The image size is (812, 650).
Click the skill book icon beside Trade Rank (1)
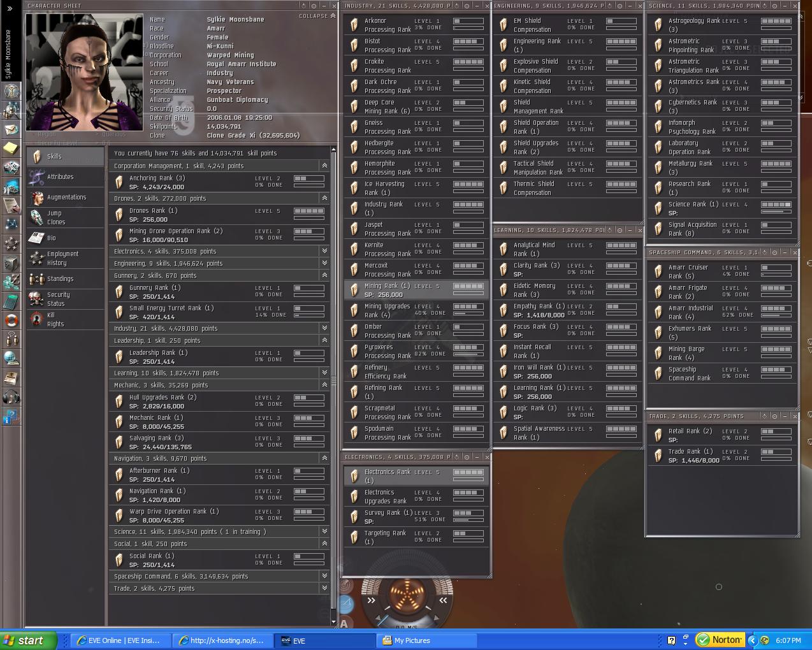[x=658, y=456]
